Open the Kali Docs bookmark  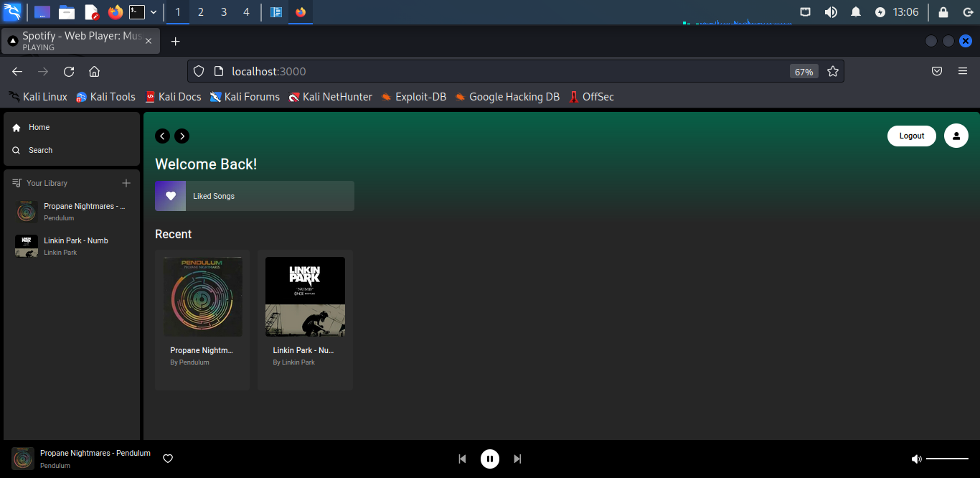tap(173, 97)
